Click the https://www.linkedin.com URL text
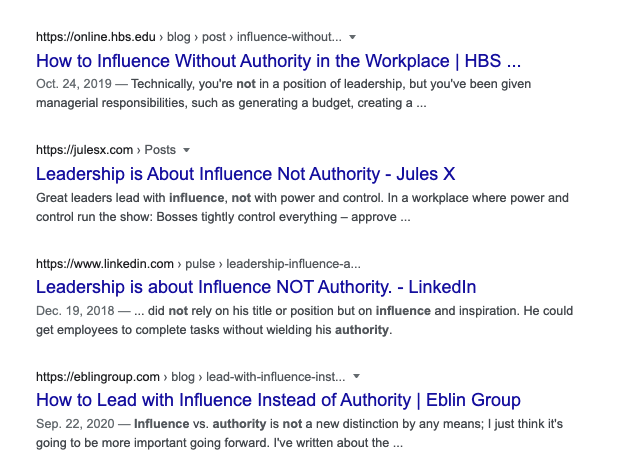Viewport: 632px width, 475px height. (x=105, y=264)
